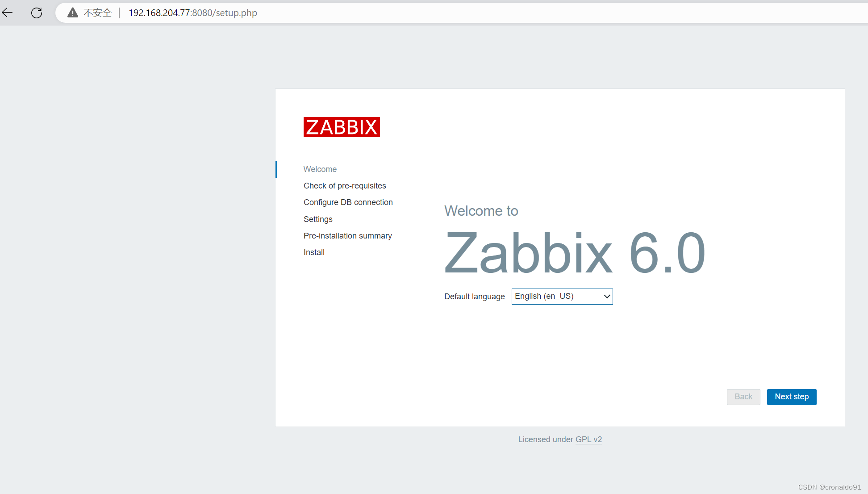Click the disabled Back button
This screenshot has width=868, height=494.
click(x=743, y=397)
